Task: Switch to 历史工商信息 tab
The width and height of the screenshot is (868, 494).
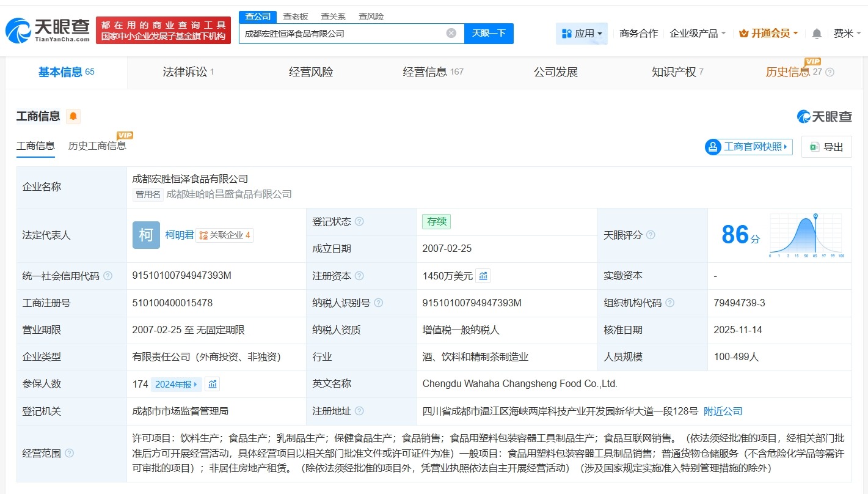Action: [98, 147]
